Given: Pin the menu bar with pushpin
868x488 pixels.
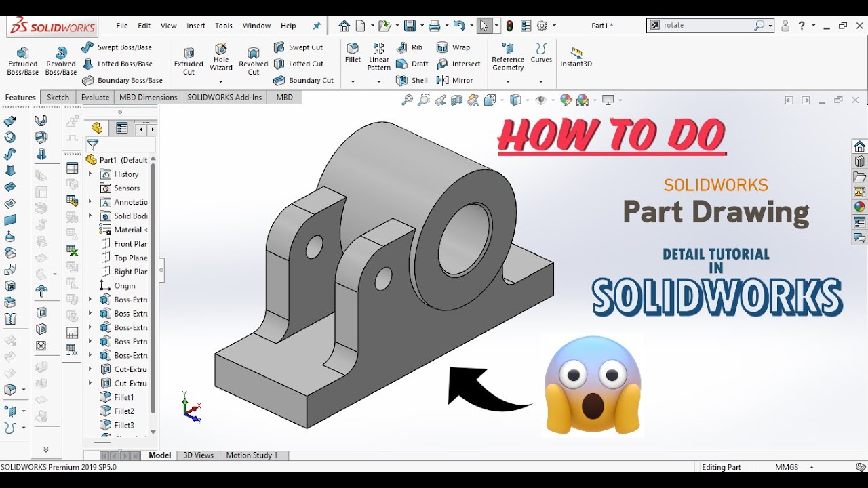Looking at the screenshot, I should [317, 26].
